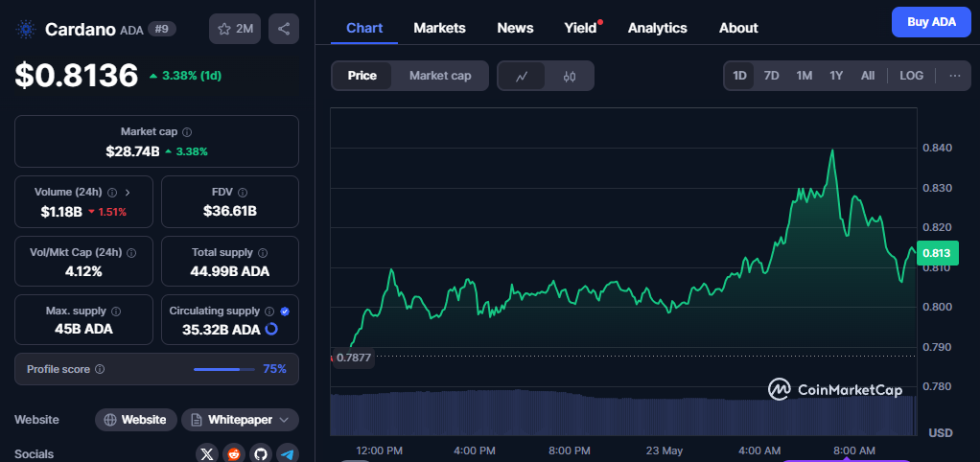Image resolution: width=980 pixels, height=462 pixels.
Task: Show Circulating supply info icon
Action: [x=269, y=311]
